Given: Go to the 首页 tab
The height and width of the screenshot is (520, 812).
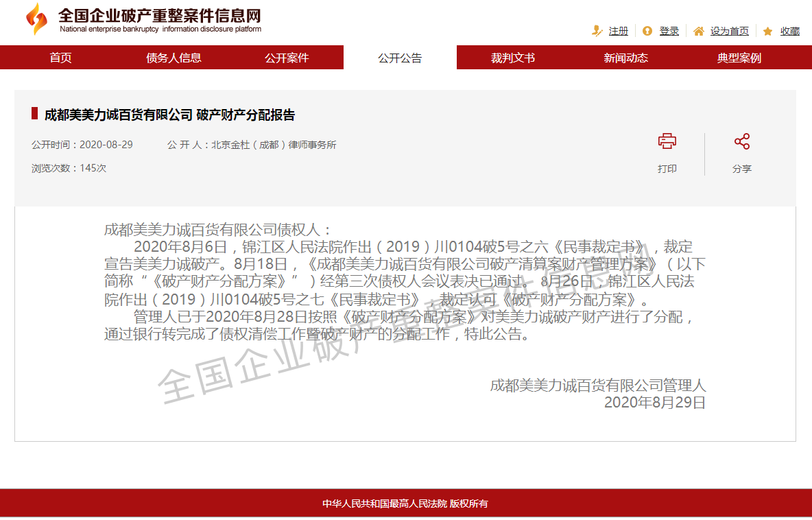Looking at the screenshot, I should [x=60, y=58].
